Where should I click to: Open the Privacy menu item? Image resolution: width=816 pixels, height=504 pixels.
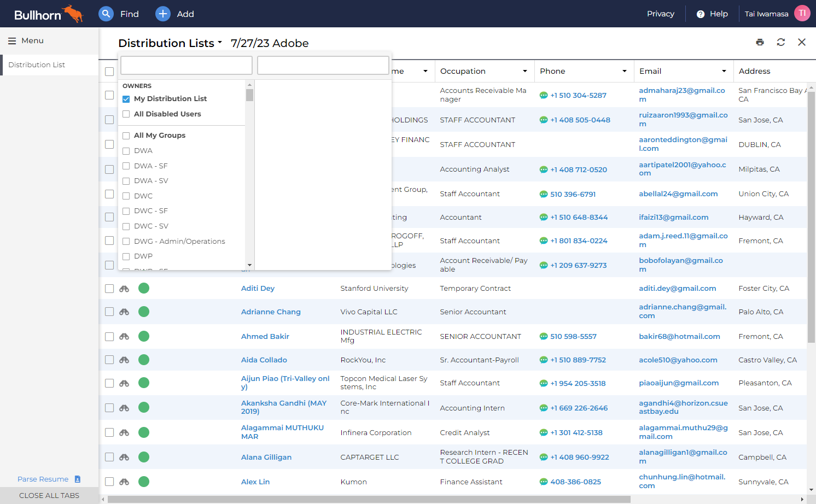pos(661,14)
